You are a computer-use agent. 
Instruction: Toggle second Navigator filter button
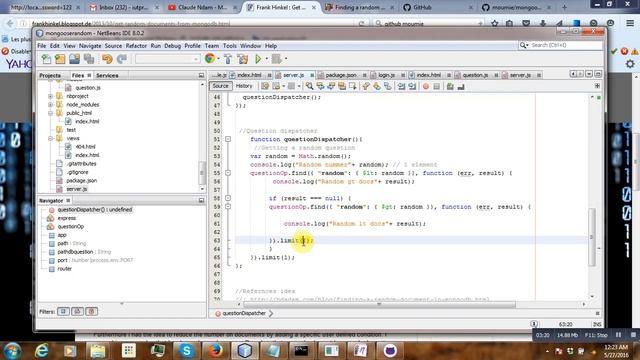pos(78,311)
